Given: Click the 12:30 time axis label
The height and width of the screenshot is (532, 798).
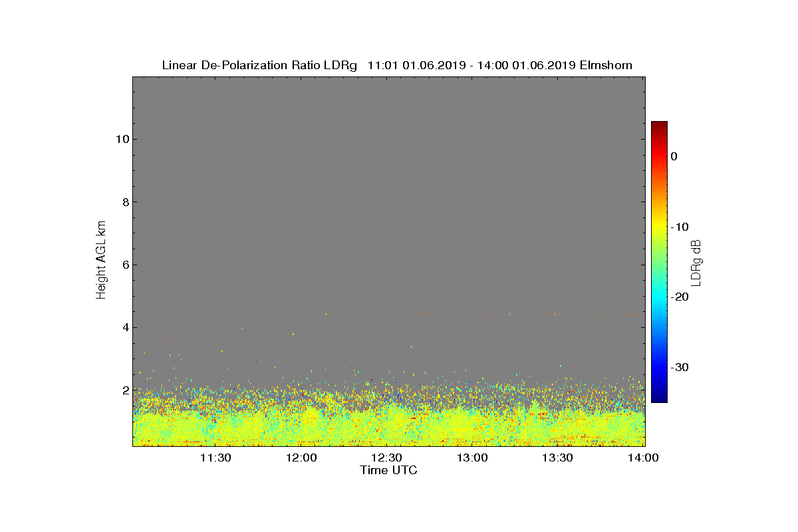Looking at the screenshot, I should [x=386, y=458].
